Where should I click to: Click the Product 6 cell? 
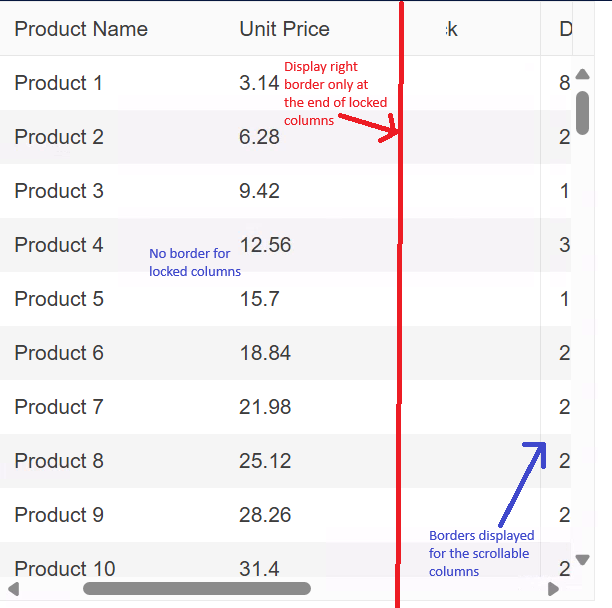click(59, 353)
